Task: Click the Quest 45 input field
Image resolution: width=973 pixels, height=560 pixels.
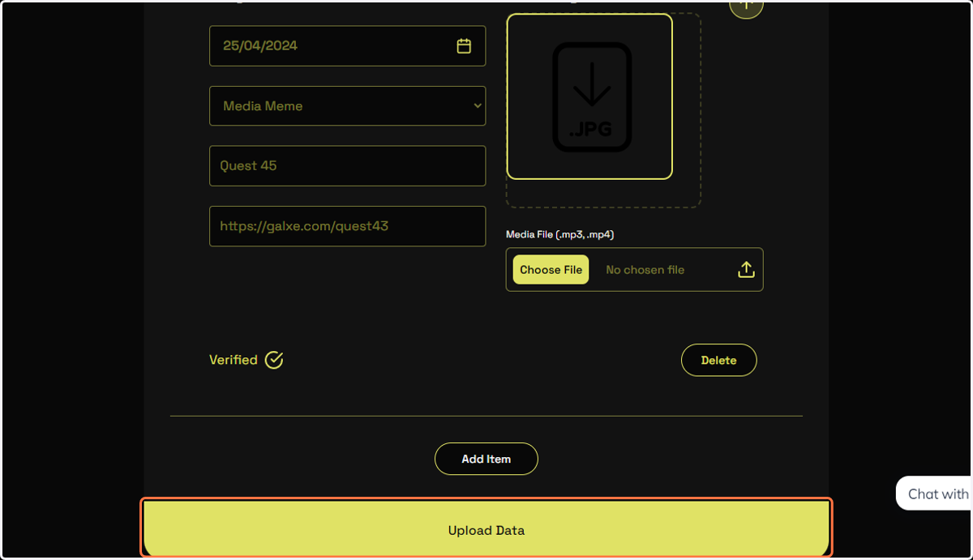Action: point(348,166)
